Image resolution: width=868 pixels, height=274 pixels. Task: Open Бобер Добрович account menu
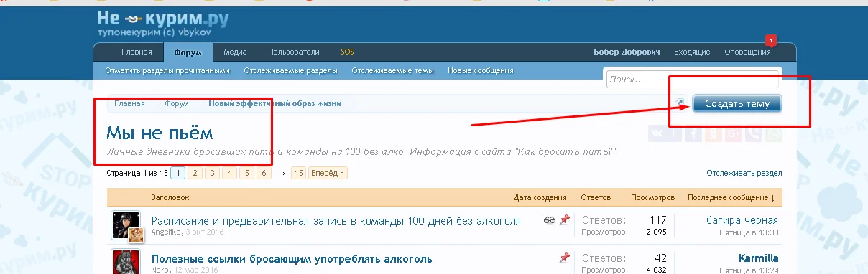tap(627, 52)
